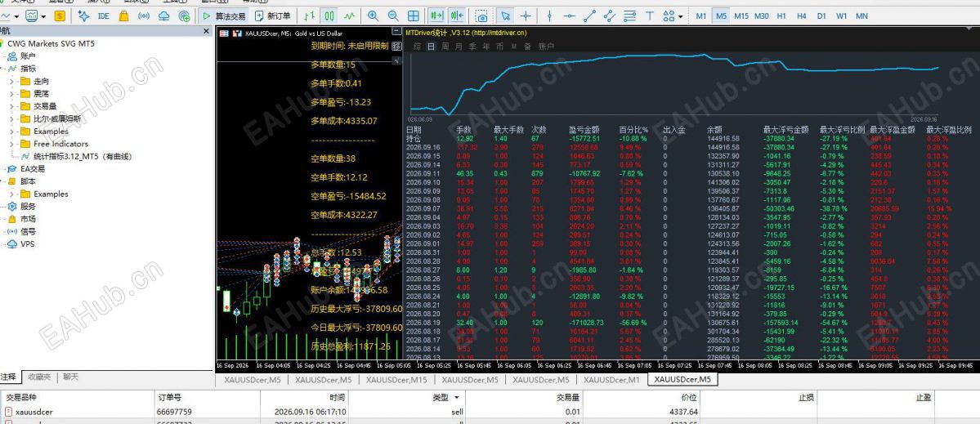Set timeframe to H4
Image resolution: width=980 pixels, height=424 pixels.
pos(801,16)
